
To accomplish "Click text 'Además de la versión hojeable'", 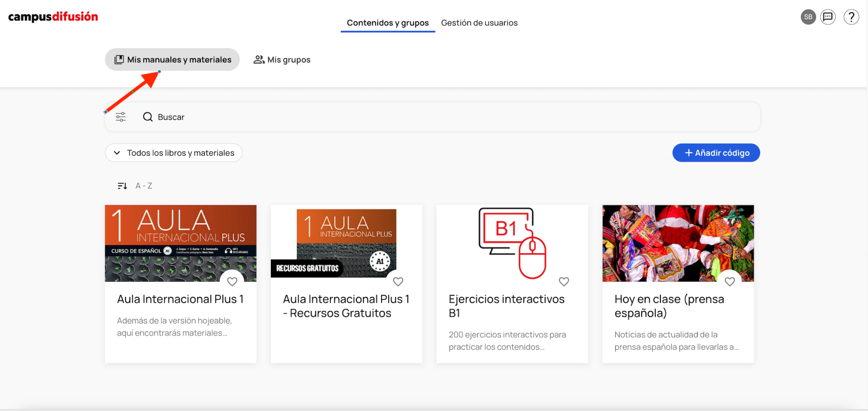I will pyautogui.click(x=175, y=321).
